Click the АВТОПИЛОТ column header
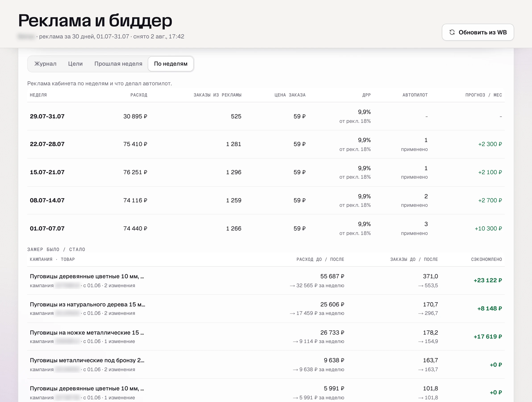Screen dimensions: 532x402 pos(415,95)
